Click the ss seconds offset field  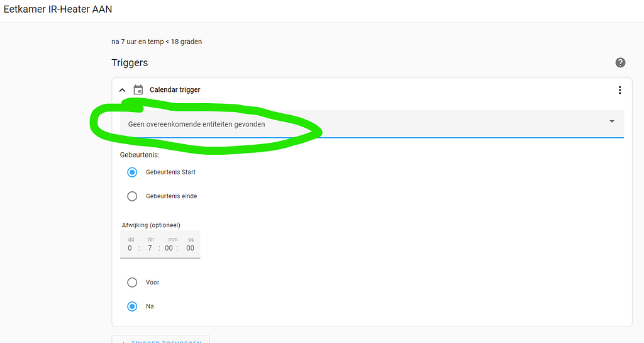tap(190, 248)
